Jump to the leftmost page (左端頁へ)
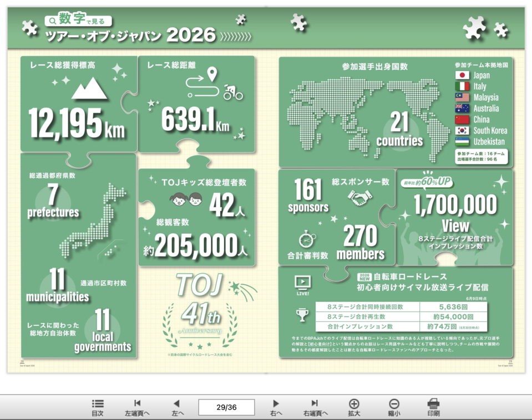Image resolution: width=532 pixels, height=420 pixels. [137, 407]
